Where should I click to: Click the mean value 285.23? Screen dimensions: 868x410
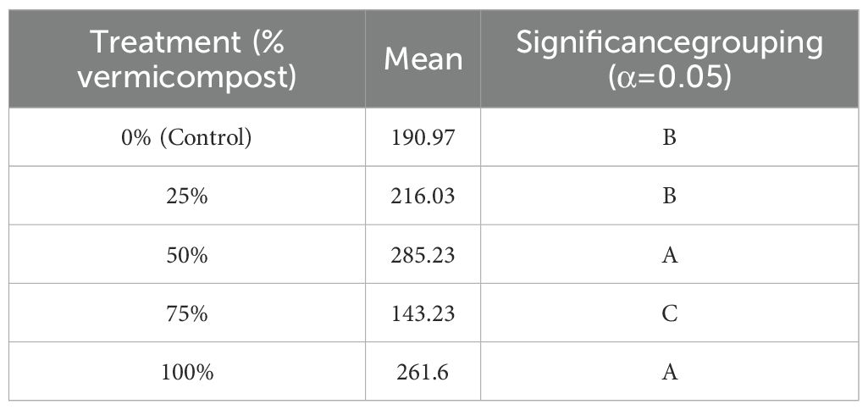pyautogui.click(x=423, y=254)
